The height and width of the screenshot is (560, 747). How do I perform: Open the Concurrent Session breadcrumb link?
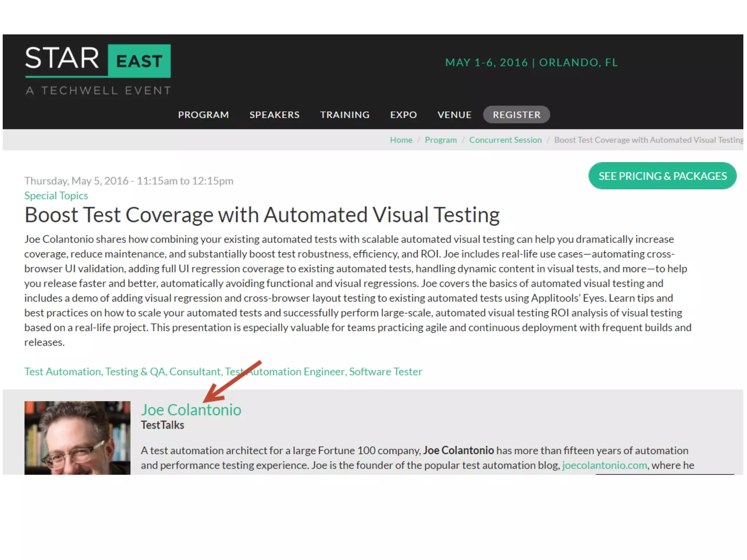(505, 140)
